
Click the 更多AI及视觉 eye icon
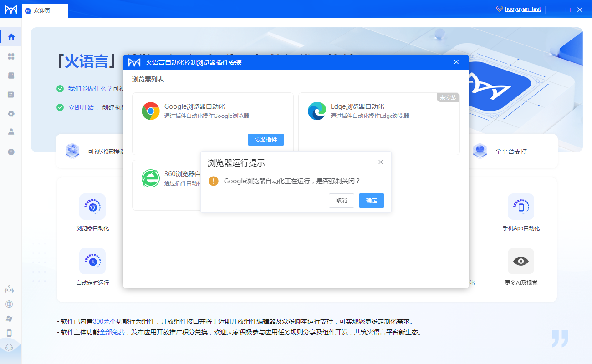tap(521, 261)
